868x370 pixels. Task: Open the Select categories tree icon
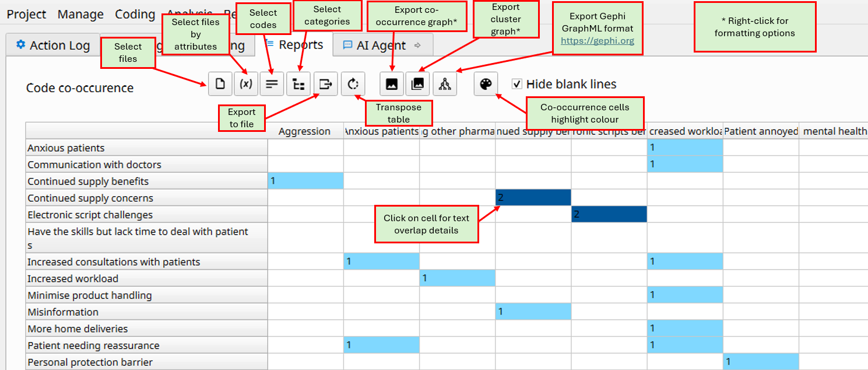(298, 84)
